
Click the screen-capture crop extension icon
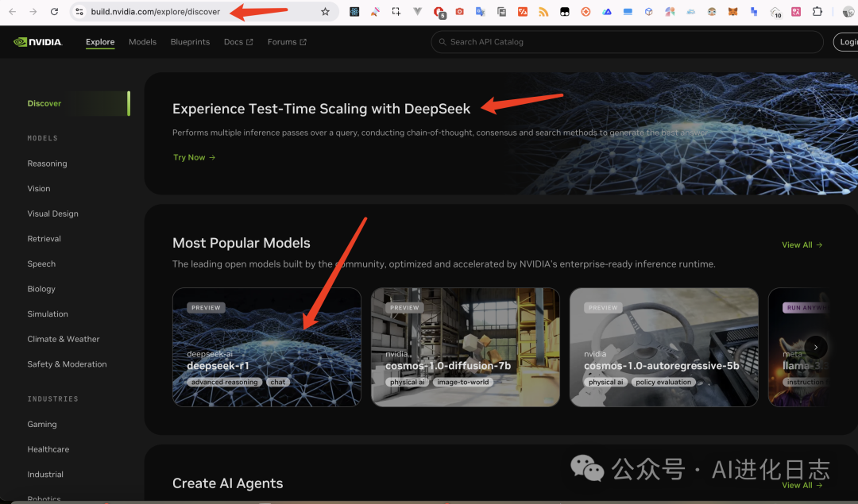396,11
